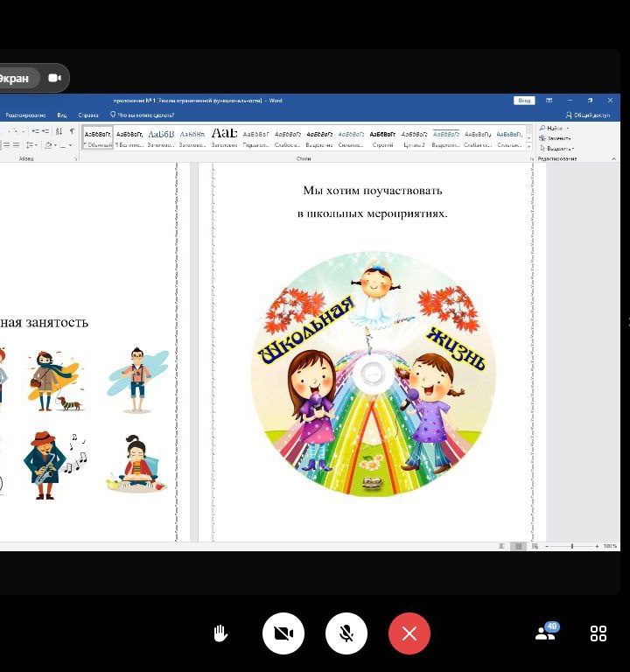Open the Справка ribbon tab

pyautogui.click(x=88, y=115)
